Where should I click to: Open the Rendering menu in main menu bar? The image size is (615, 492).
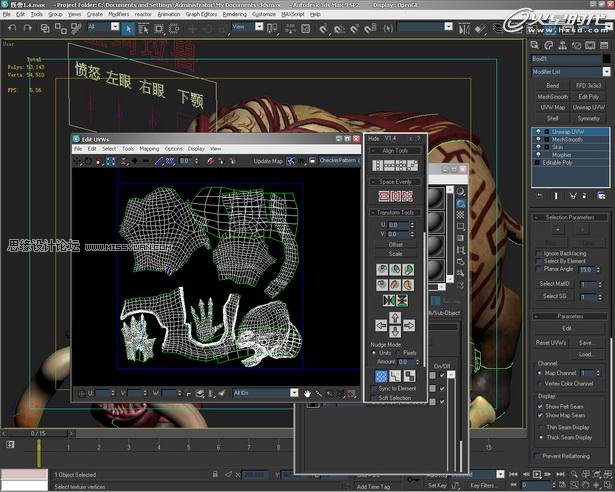coord(234,14)
